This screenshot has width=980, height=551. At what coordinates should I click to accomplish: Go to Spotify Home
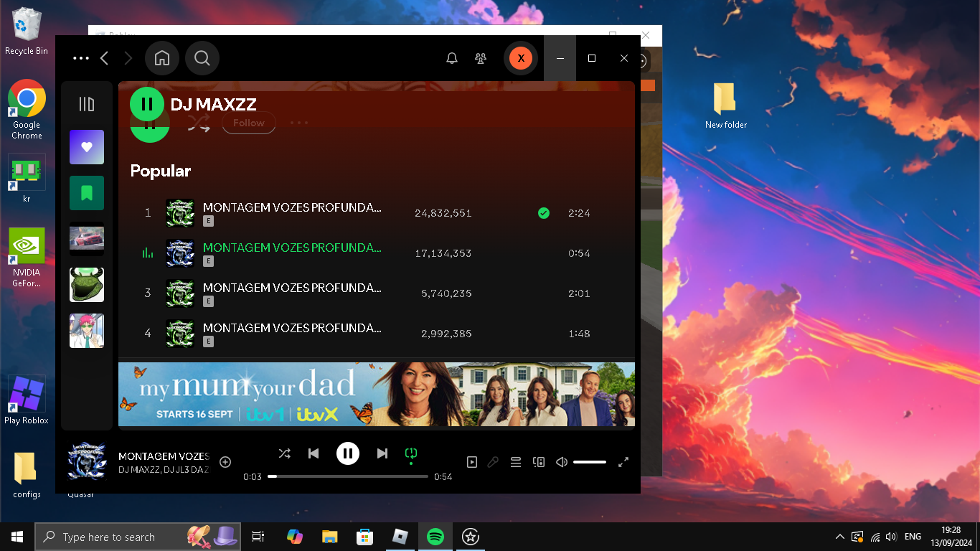pyautogui.click(x=162, y=58)
